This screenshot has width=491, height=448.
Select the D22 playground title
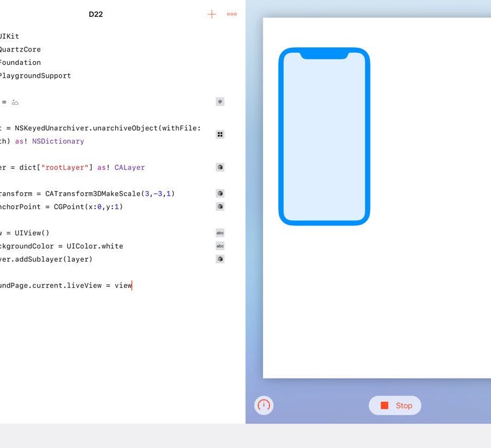click(x=96, y=14)
